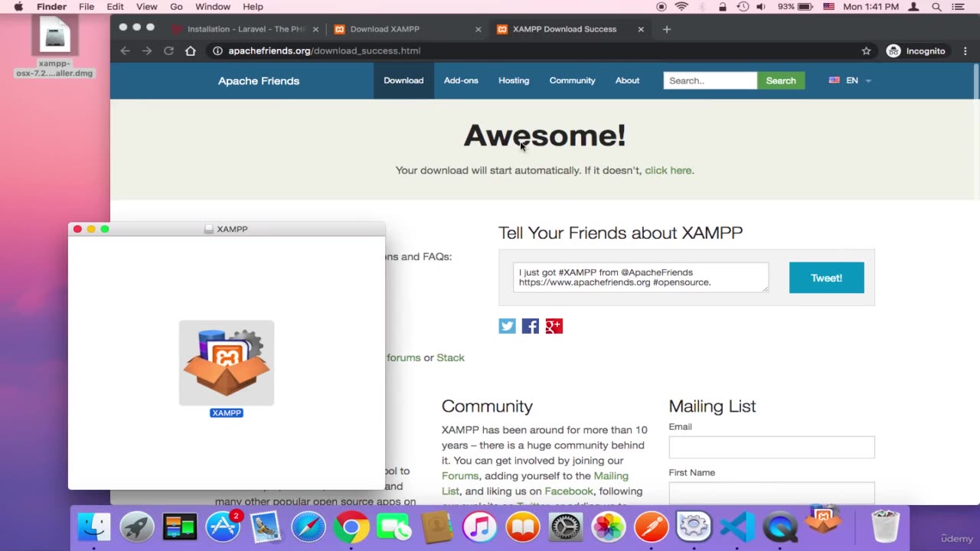Click the Chrome back arrow

point(126,51)
